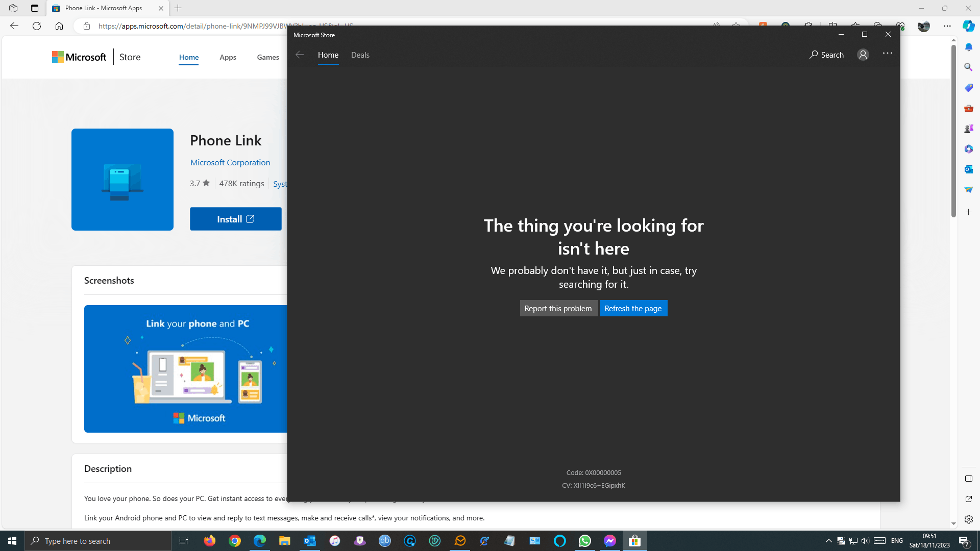
Task: Select Apps in website navigation
Action: click(x=228, y=57)
